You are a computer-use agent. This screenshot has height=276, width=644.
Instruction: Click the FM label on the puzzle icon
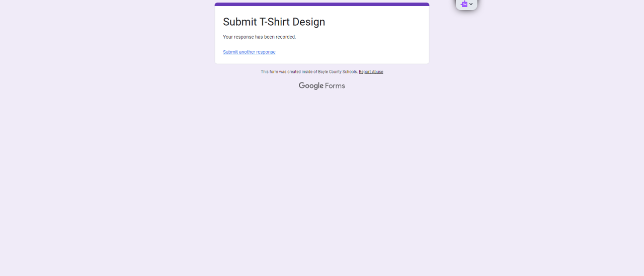click(464, 5)
